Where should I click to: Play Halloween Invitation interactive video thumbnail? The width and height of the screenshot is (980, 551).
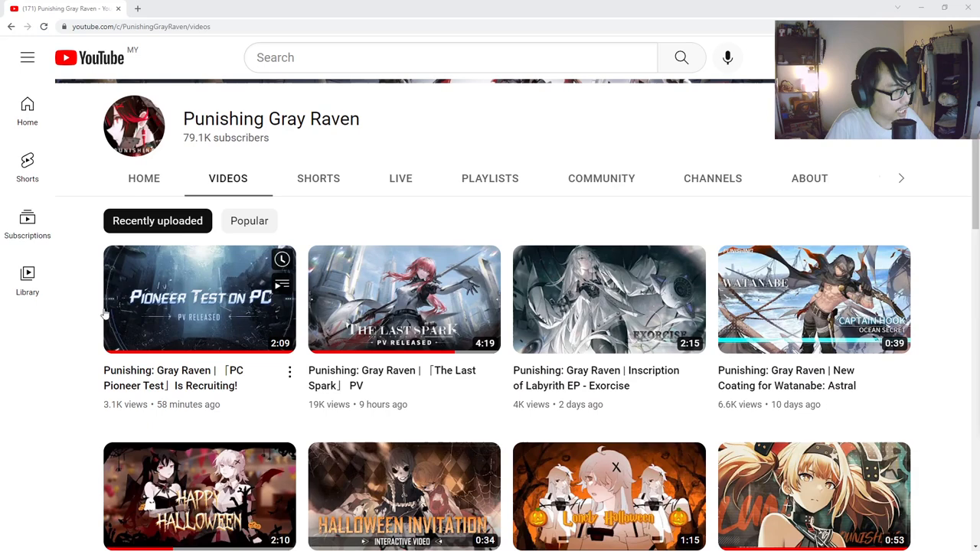click(x=404, y=496)
